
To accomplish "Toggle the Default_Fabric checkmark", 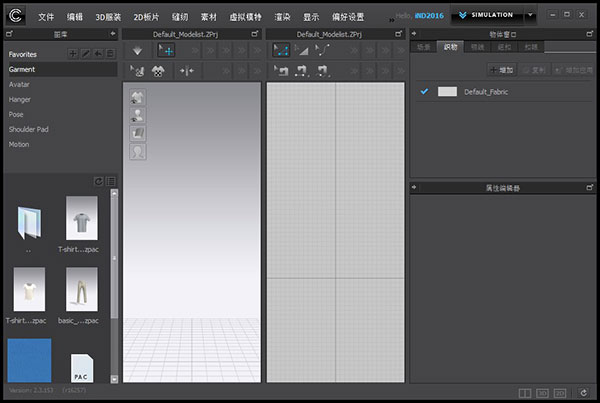I will coord(424,91).
